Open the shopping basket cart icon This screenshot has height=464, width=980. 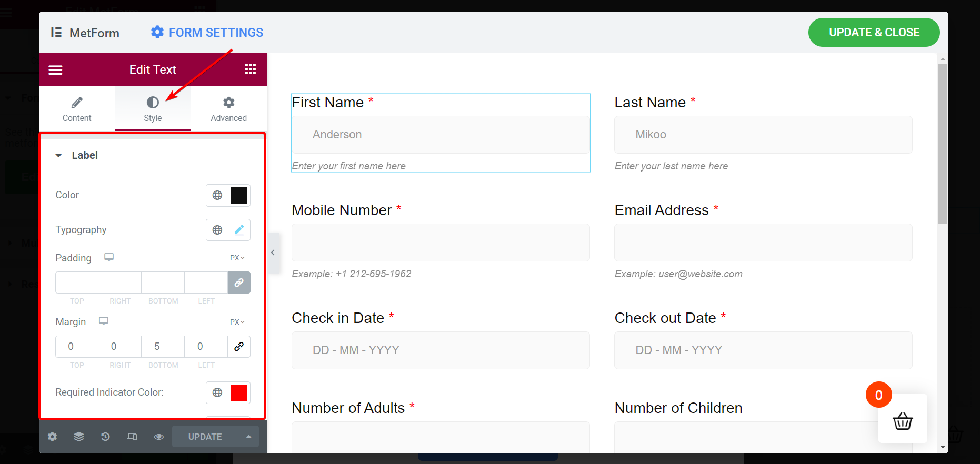pyautogui.click(x=903, y=420)
